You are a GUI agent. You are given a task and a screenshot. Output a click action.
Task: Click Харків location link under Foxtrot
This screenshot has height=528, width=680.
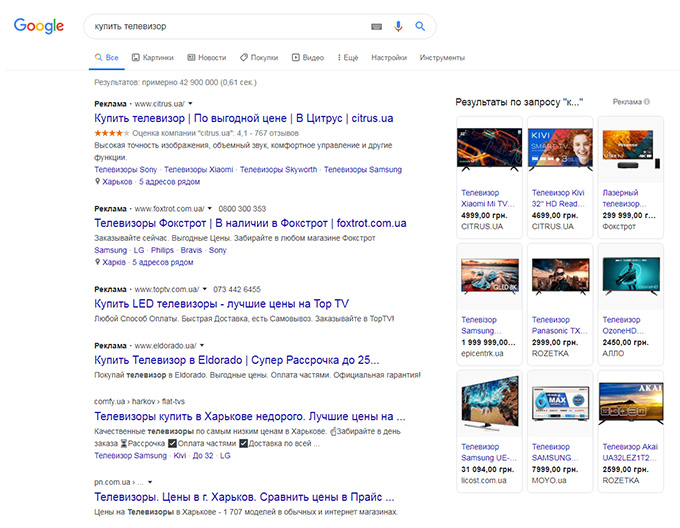(114, 262)
